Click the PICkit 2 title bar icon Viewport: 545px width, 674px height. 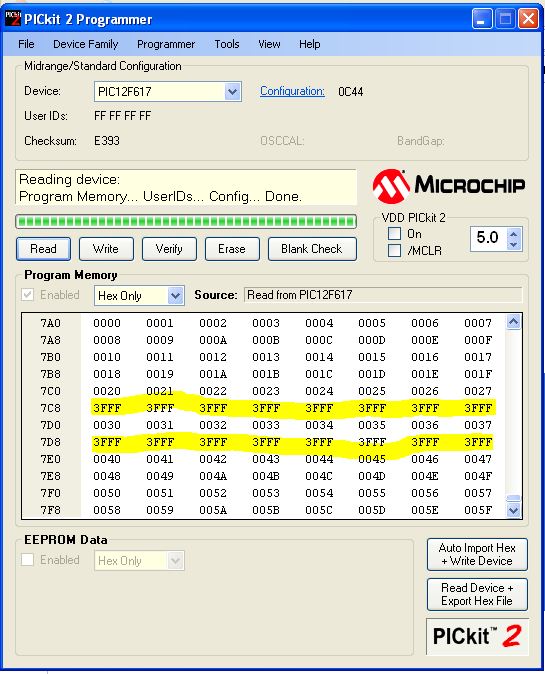pyautogui.click(x=13, y=18)
